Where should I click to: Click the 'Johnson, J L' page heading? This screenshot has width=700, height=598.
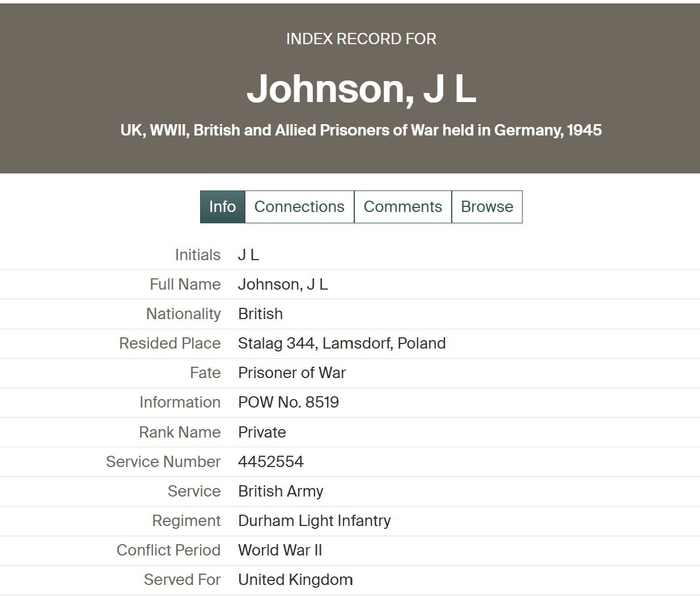361,88
